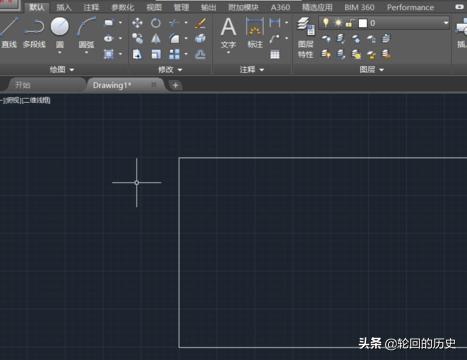Click the Erase tool icon
The image size is (467, 360).
pyautogui.click(x=200, y=23)
